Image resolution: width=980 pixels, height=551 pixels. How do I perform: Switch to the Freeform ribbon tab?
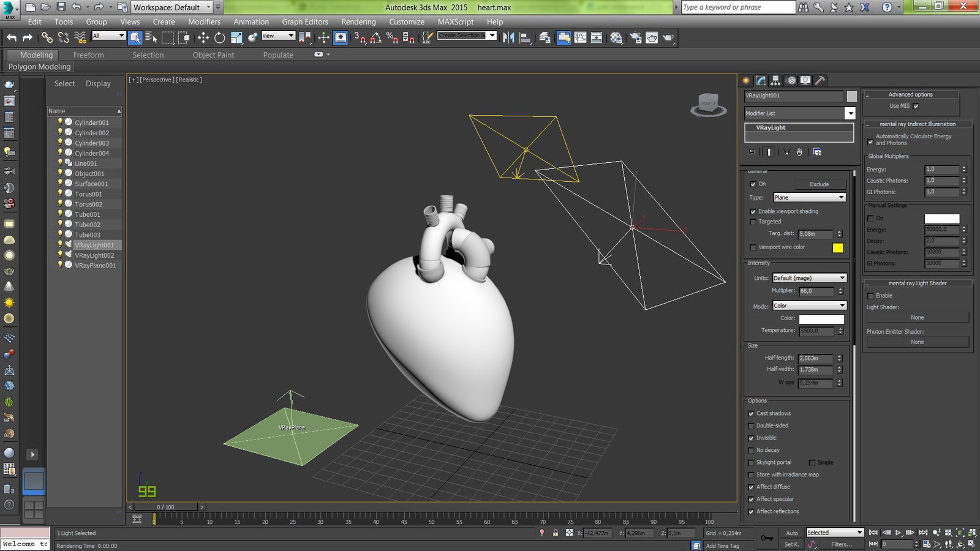point(89,55)
